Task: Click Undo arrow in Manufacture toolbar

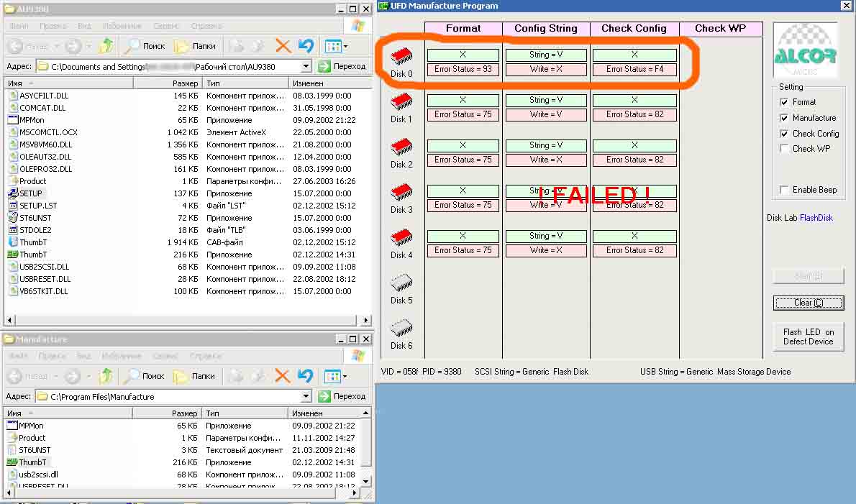Action: coord(306,376)
